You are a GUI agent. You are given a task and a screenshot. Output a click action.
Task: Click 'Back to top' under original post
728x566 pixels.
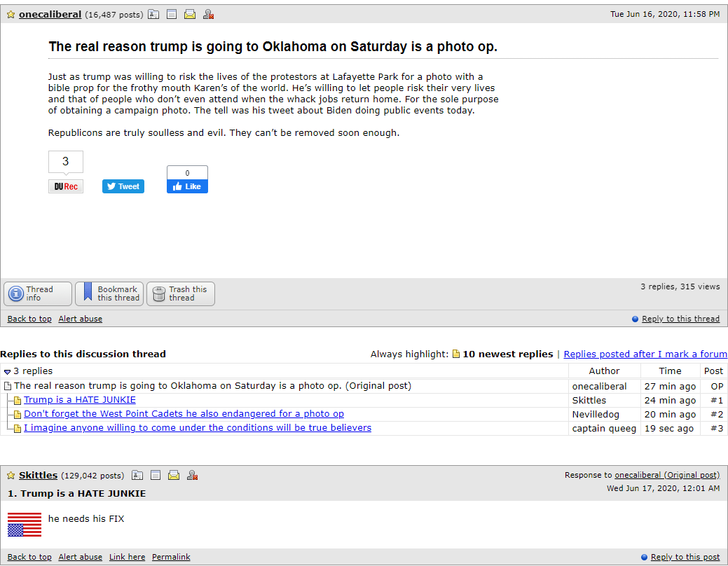[x=29, y=319]
